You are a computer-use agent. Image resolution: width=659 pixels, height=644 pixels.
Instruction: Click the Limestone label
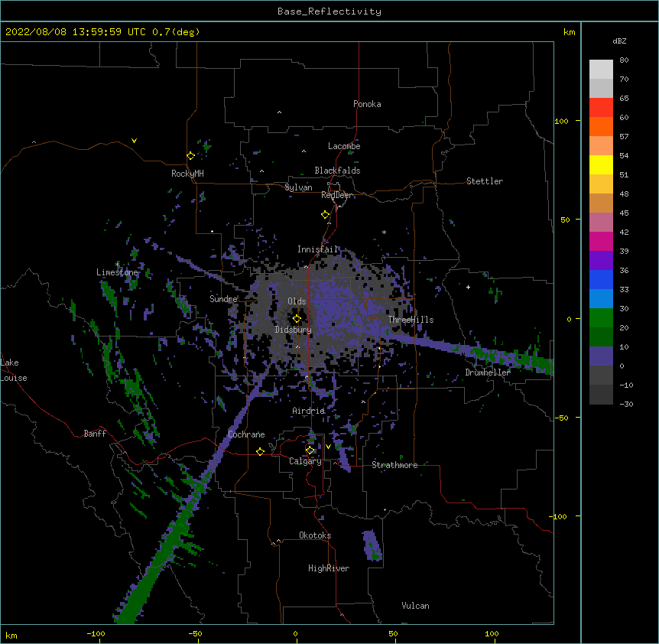click(117, 272)
